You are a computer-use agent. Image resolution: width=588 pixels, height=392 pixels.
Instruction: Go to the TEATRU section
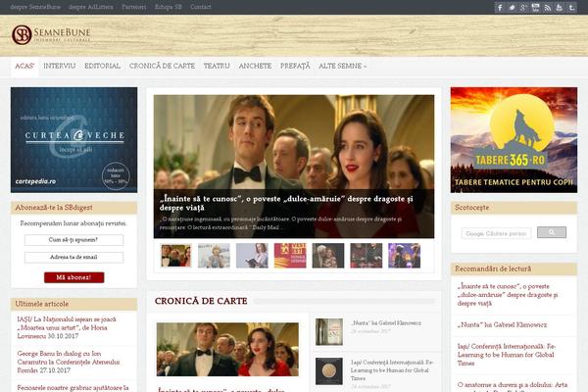pos(217,66)
